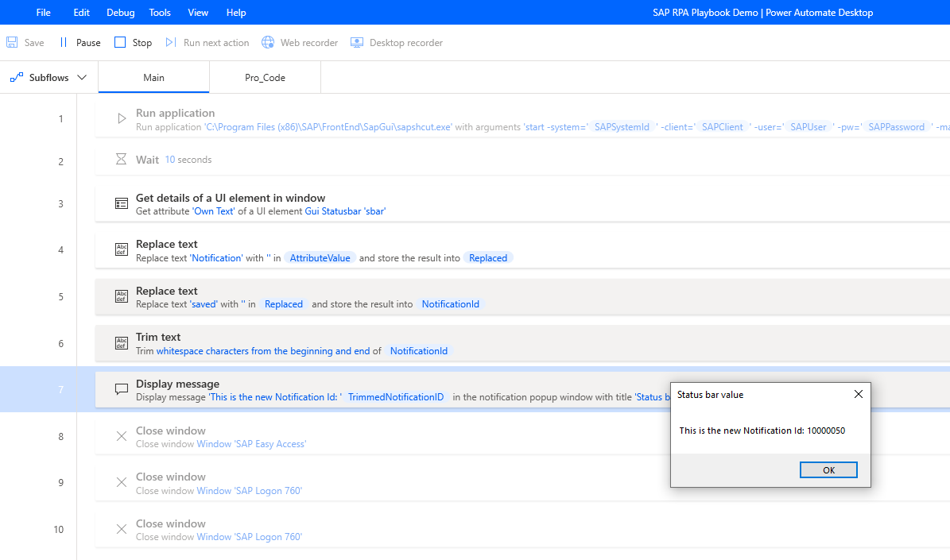Open the File menu
Viewport: 950px width, 560px height.
43,13
